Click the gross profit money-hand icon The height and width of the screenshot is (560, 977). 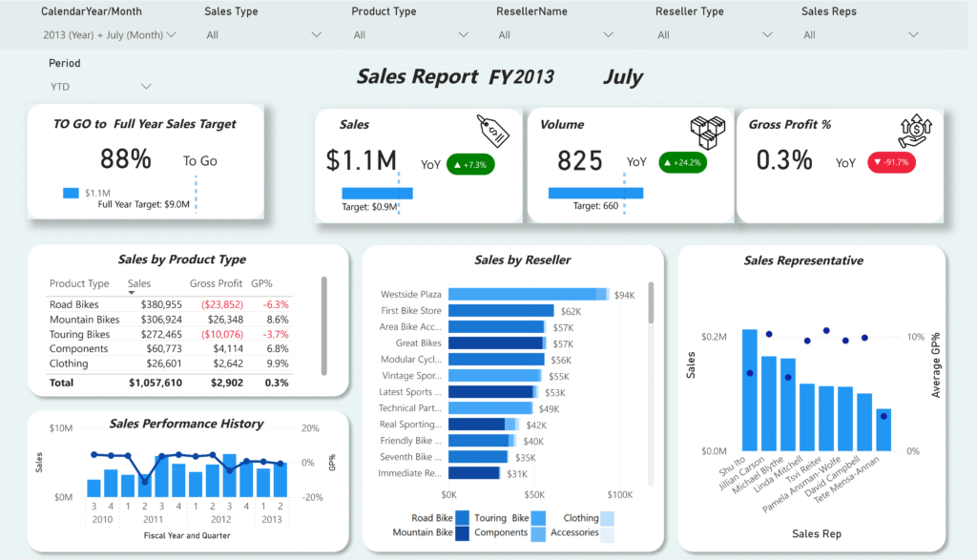pyautogui.click(x=914, y=131)
